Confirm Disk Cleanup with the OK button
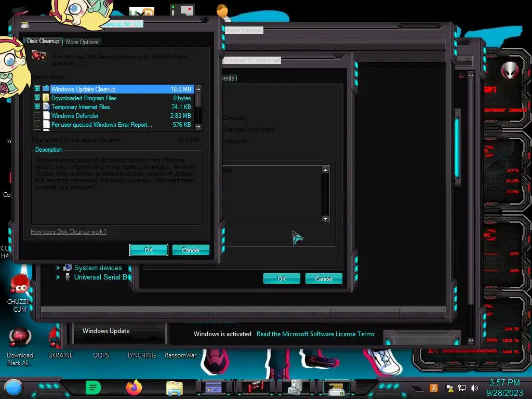 pyautogui.click(x=149, y=250)
